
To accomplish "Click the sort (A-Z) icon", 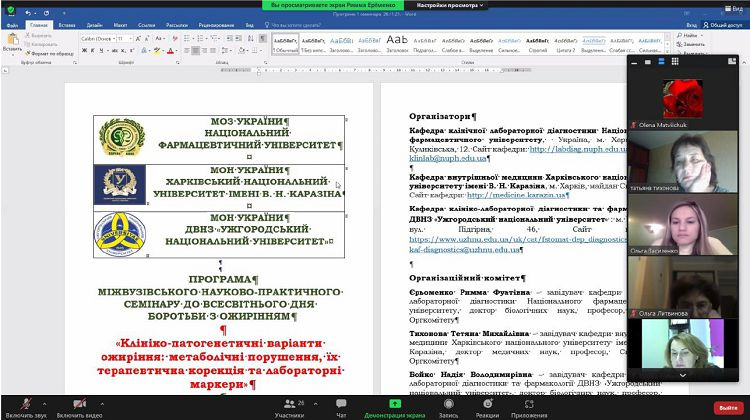I will click(250, 38).
